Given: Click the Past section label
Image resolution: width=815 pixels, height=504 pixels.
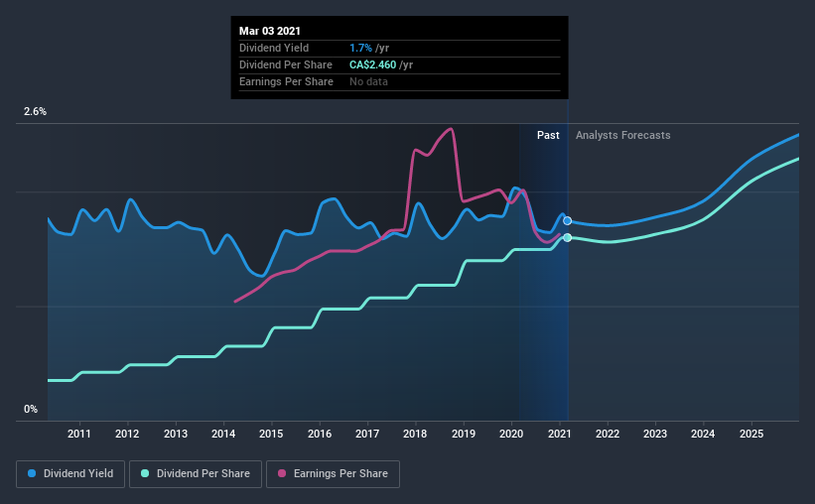Looking at the screenshot, I should click(548, 135).
